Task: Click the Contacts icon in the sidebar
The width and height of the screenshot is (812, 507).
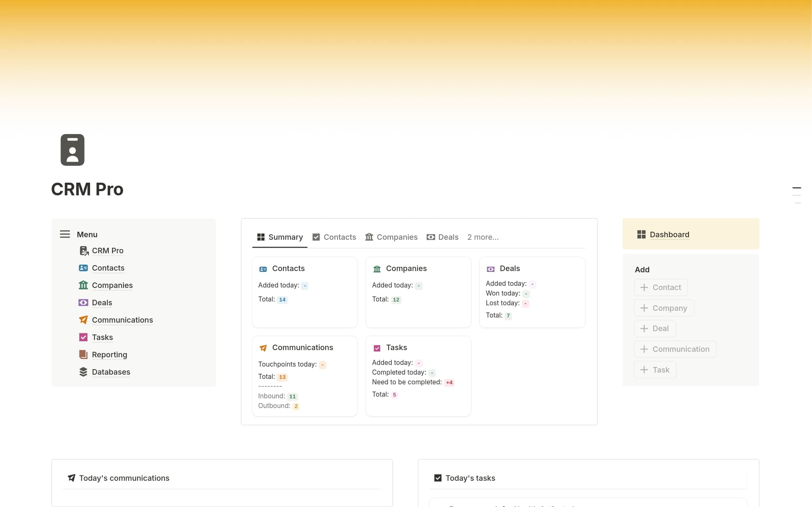Action: pyautogui.click(x=83, y=268)
